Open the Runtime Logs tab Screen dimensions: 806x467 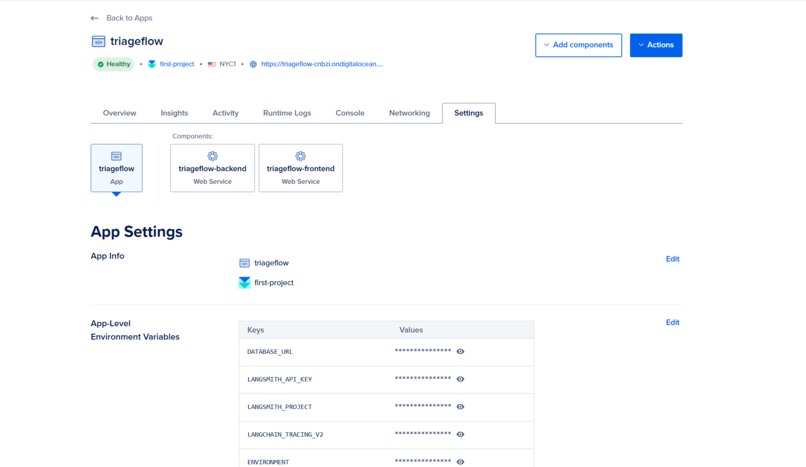pyautogui.click(x=287, y=113)
